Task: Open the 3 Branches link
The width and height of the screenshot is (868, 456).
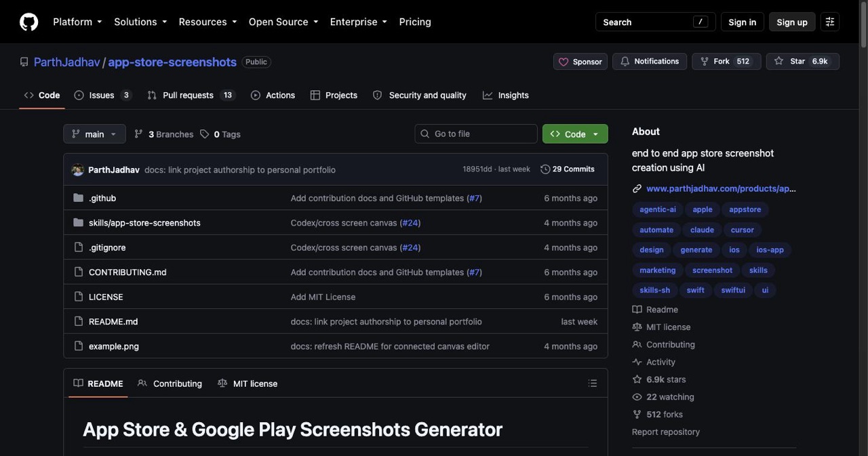Action: (164, 134)
